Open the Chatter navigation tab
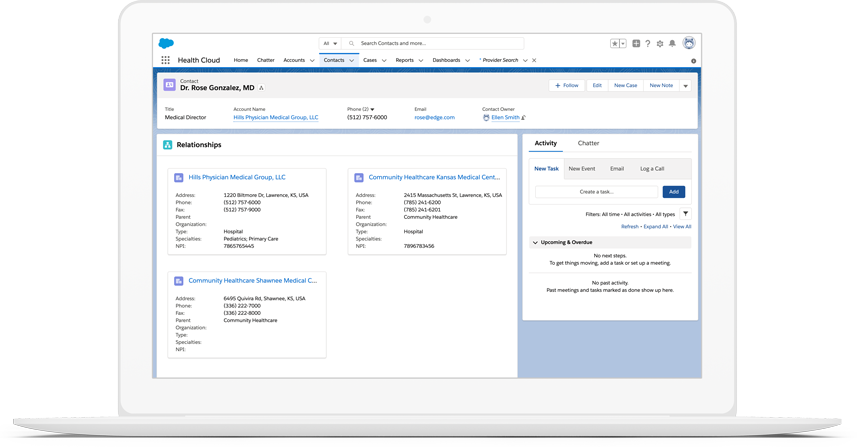Screen dimensions: 857x447 click(266, 60)
